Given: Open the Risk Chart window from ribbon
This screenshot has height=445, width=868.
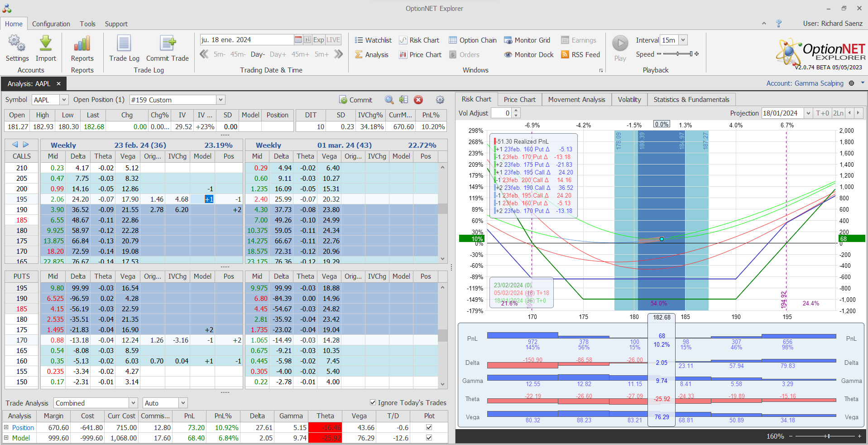Looking at the screenshot, I should [x=419, y=40].
